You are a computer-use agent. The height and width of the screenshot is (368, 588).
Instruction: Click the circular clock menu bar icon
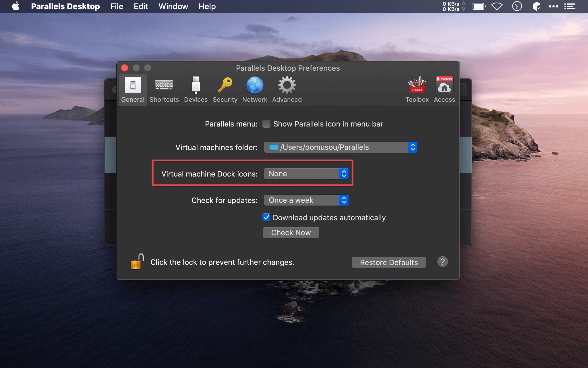(517, 6)
